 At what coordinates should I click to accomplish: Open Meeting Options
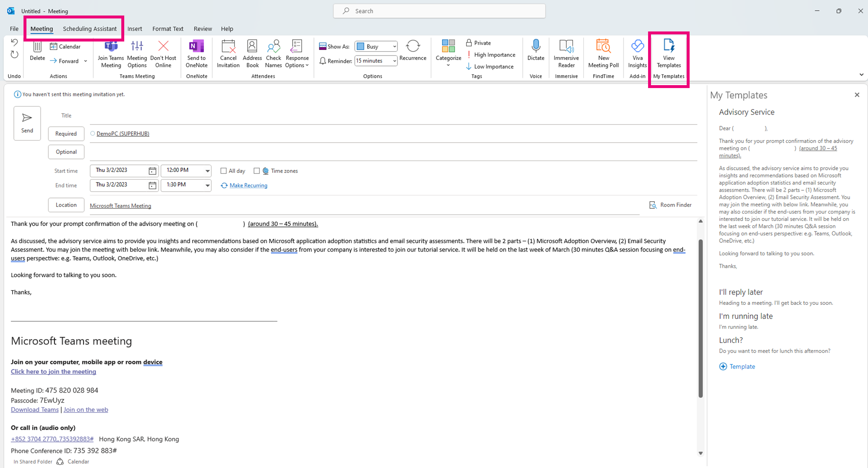click(137, 54)
